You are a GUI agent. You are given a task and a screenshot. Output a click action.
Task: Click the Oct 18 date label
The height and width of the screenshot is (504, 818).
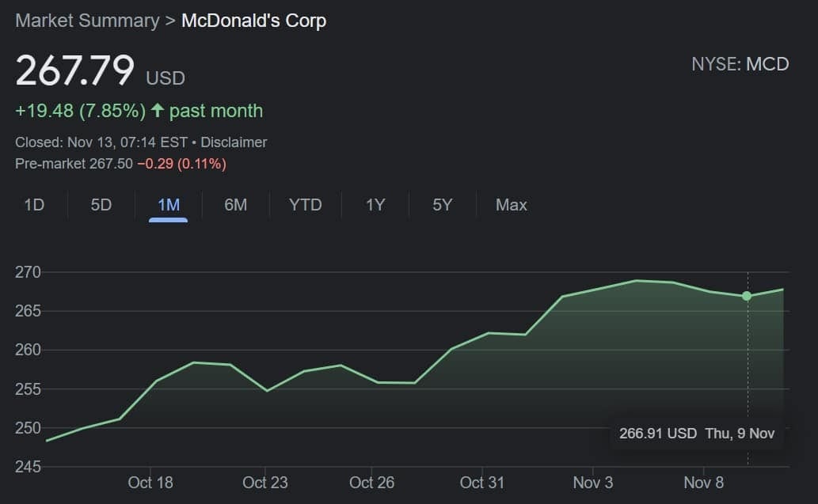click(x=150, y=482)
